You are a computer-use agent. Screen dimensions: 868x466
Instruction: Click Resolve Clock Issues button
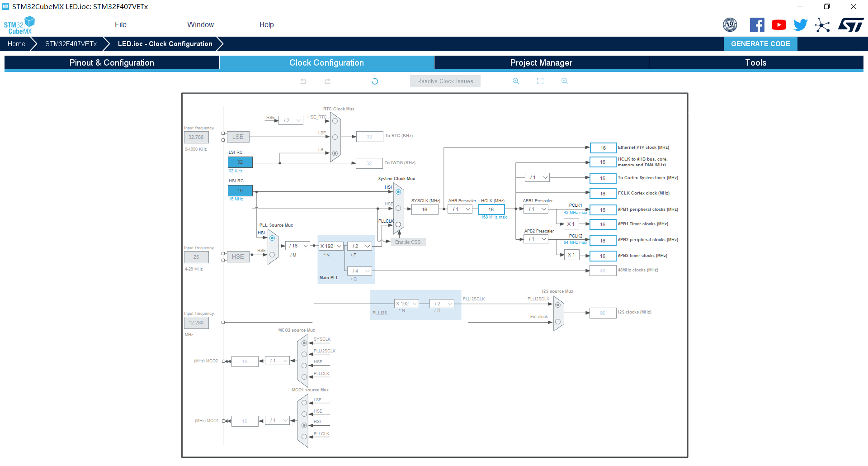[x=445, y=81]
